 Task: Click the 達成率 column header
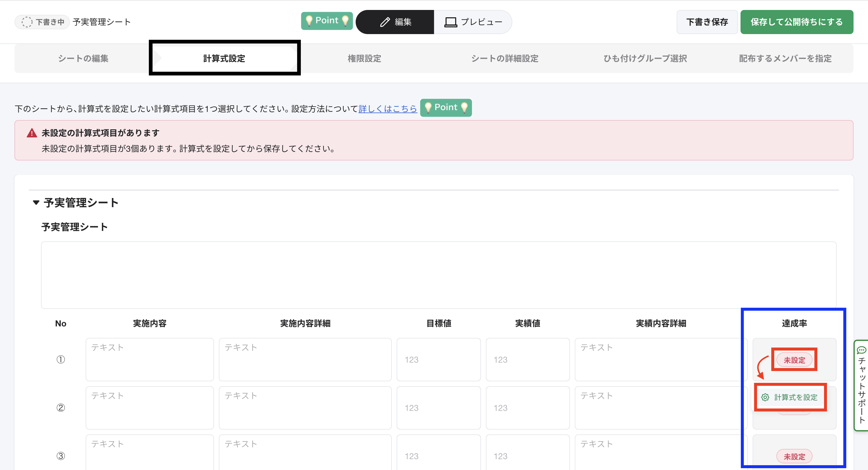794,323
